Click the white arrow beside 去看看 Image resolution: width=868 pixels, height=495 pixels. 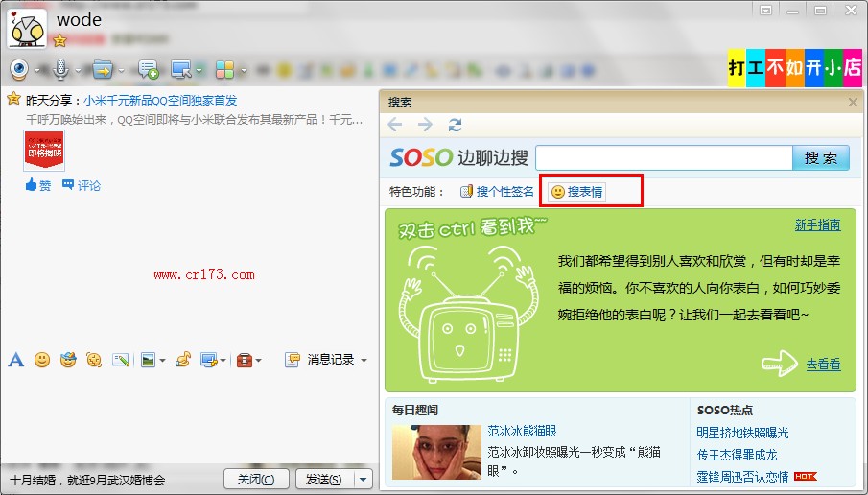point(780,364)
